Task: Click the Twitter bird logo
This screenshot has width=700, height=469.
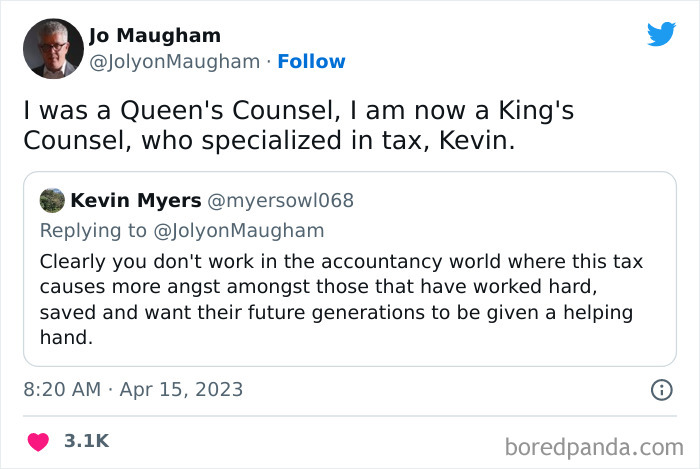Action: pyautogui.click(x=661, y=34)
